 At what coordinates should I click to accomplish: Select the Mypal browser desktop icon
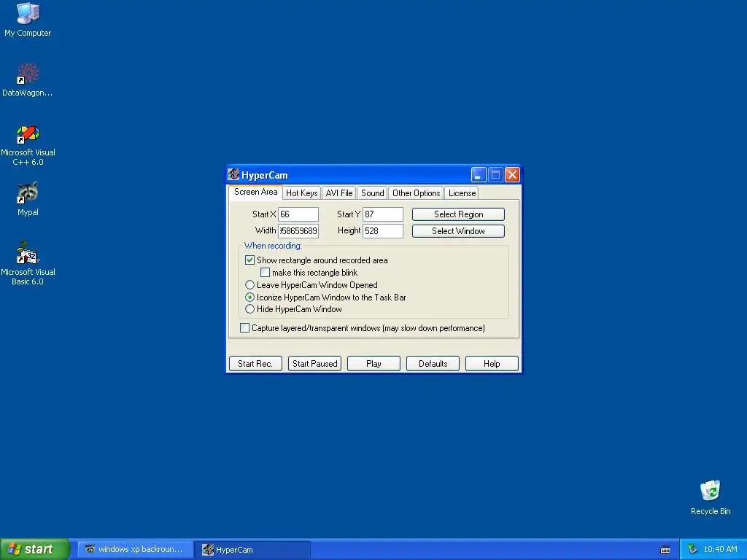[28, 199]
